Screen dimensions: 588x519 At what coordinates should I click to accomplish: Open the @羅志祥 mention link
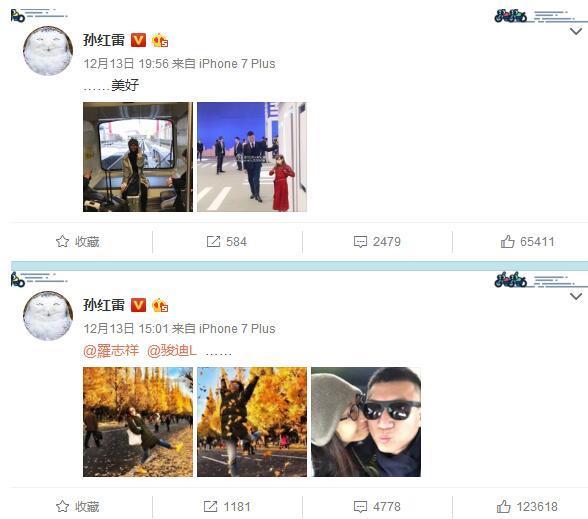tap(111, 351)
